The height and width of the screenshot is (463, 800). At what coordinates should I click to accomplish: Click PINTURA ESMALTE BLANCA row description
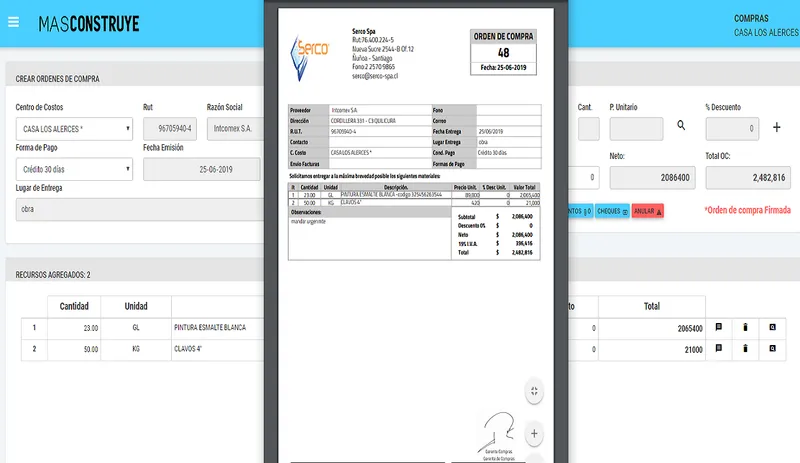click(210, 327)
